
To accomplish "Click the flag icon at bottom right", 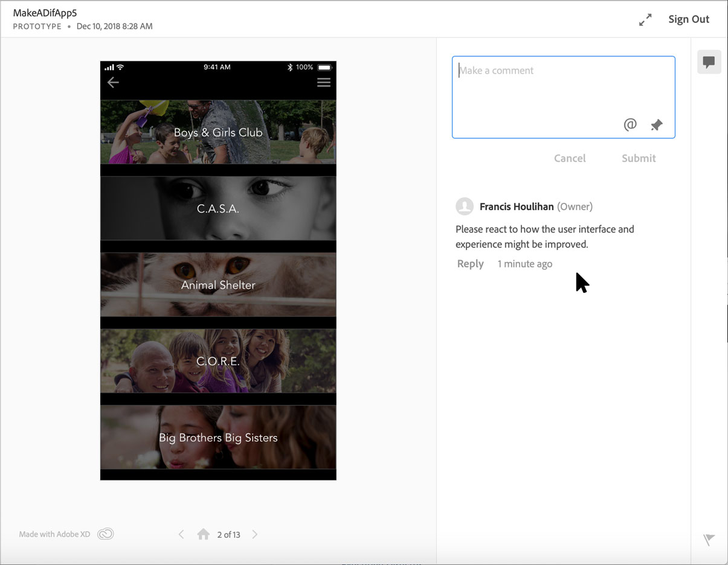I will click(x=709, y=540).
